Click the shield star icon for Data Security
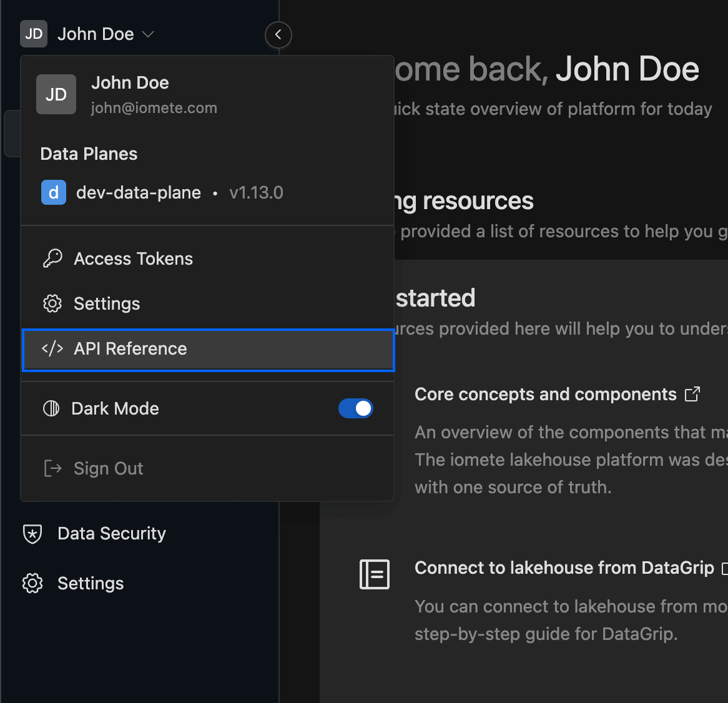728x703 pixels. (32, 534)
